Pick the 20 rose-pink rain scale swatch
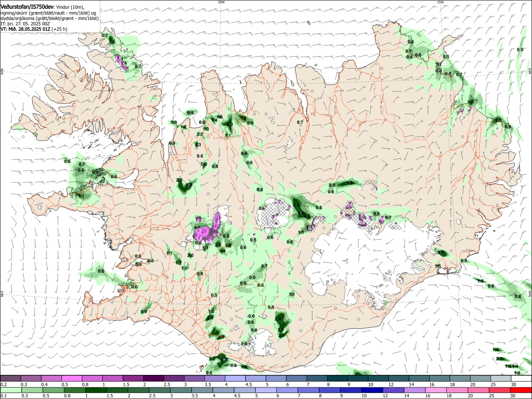This screenshot has width=532, height=399. pyautogui.click(x=478, y=391)
